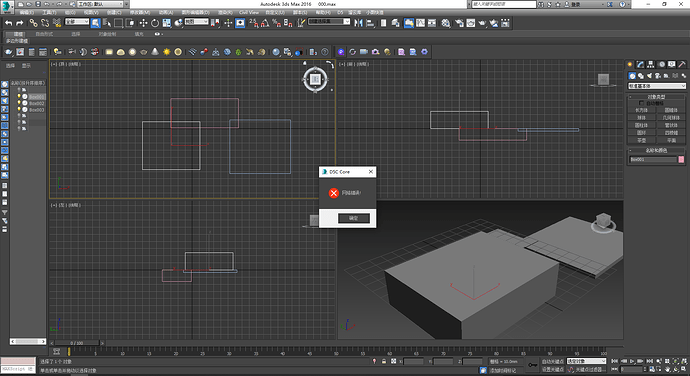Image resolution: width=690 pixels, height=376 pixels.
Task: Select the Rotate tool in main toolbar
Action: (x=155, y=23)
